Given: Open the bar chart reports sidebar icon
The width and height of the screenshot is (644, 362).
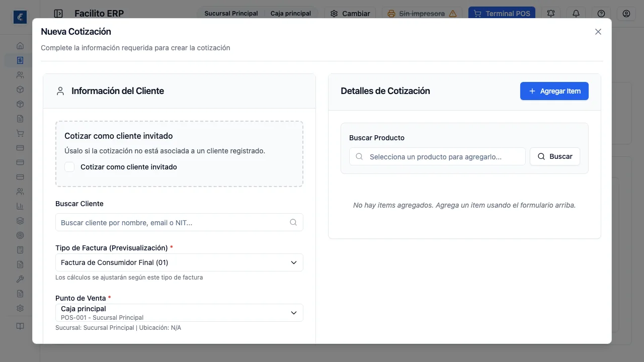Looking at the screenshot, I should (x=20, y=206).
